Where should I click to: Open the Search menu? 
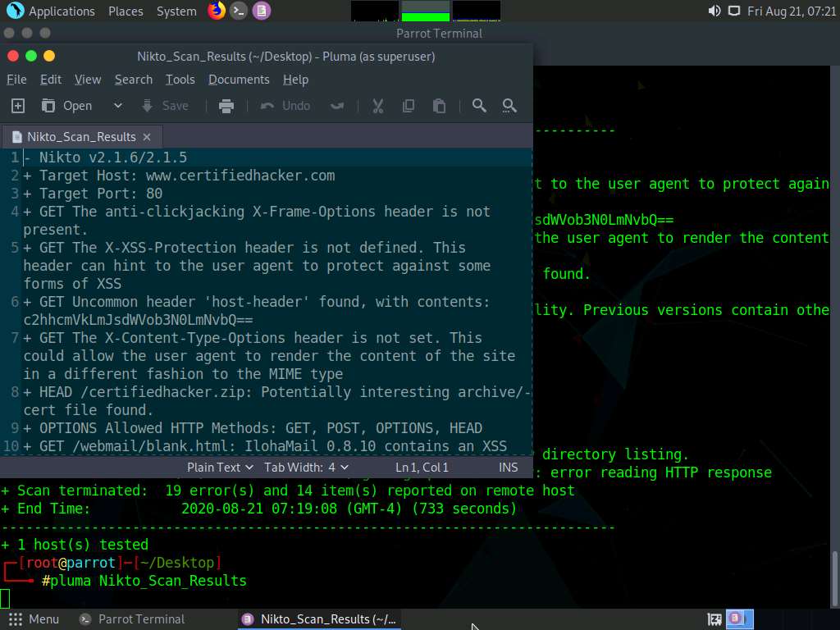(134, 80)
